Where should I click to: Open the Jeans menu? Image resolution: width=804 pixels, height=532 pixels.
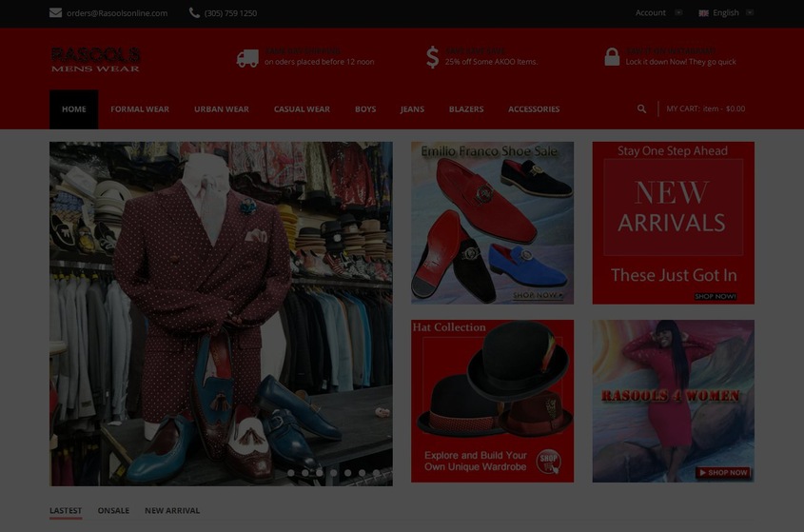[x=412, y=109]
